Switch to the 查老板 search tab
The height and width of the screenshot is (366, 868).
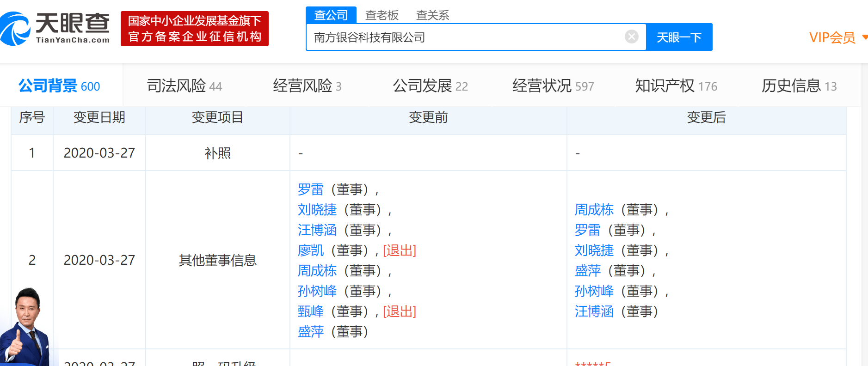click(x=382, y=15)
